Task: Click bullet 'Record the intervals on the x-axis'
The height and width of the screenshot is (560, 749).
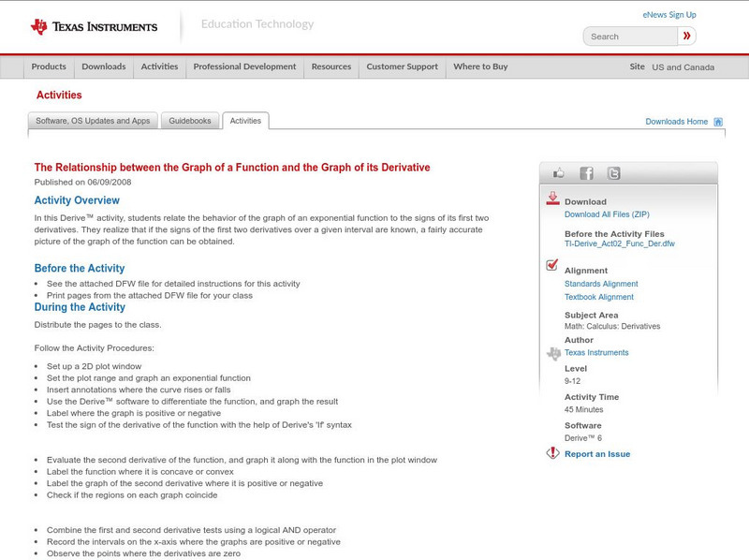Action: [x=194, y=542]
